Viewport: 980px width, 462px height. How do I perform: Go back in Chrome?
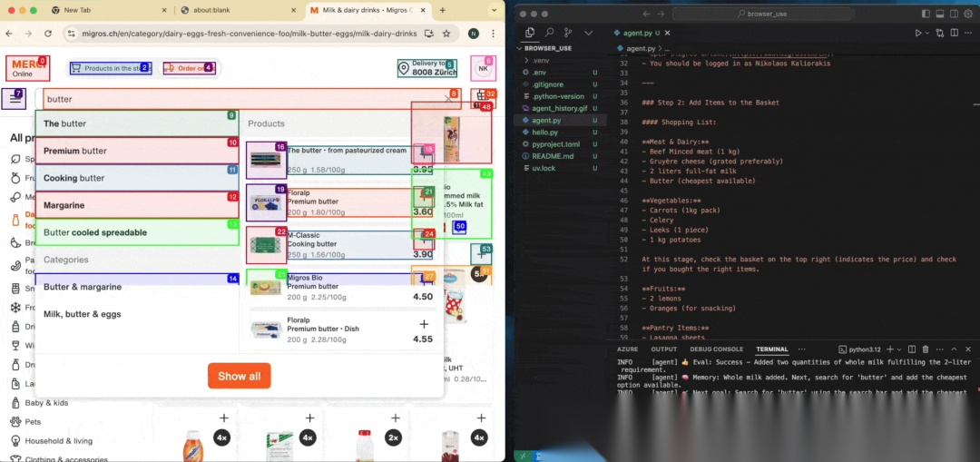9,34
